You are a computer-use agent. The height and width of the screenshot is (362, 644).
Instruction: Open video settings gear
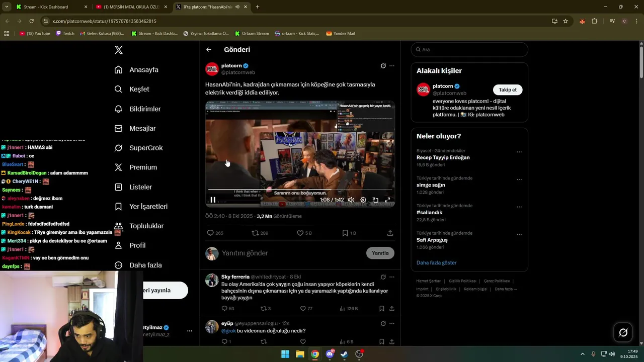click(363, 200)
